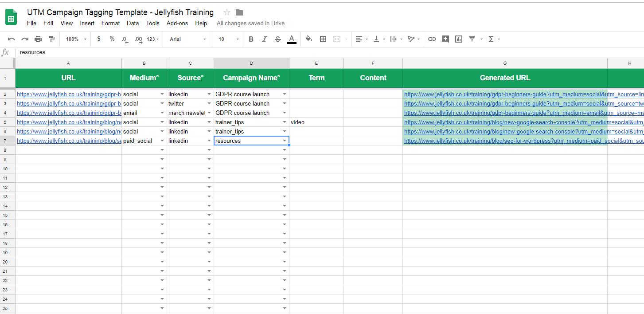Screen dimensions: 644x314
Task: Click the Undo icon in toolbar
Action: pyautogui.click(x=12, y=39)
